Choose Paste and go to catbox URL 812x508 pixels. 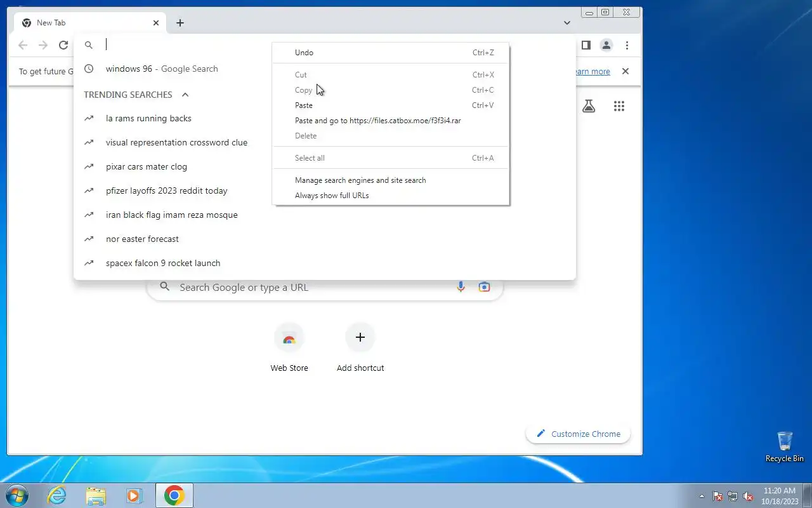pos(391,121)
